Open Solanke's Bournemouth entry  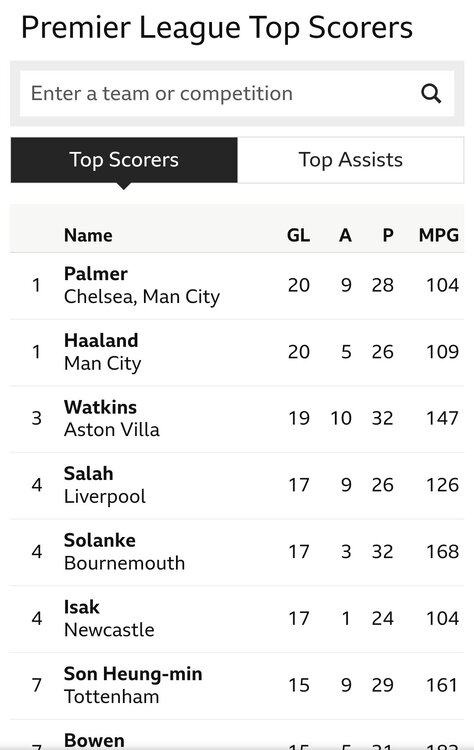pyautogui.click(x=237, y=552)
